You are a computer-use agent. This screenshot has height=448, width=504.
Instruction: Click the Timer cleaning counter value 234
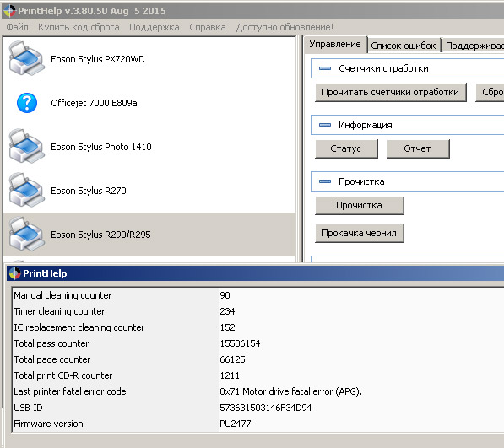point(227,311)
